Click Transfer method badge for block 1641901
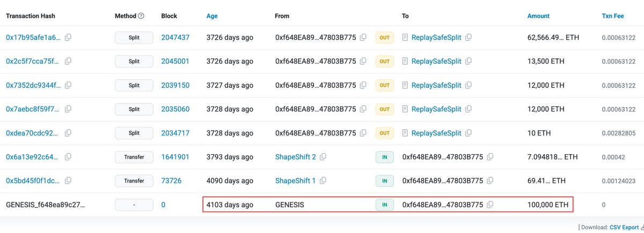The width and height of the screenshot is (644, 233). [134, 157]
